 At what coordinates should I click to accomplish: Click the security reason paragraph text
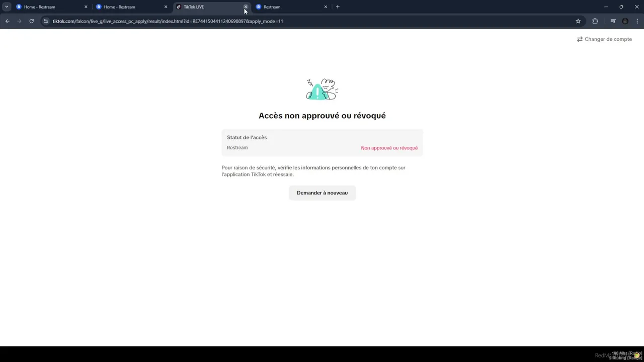click(x=313, y=171)
